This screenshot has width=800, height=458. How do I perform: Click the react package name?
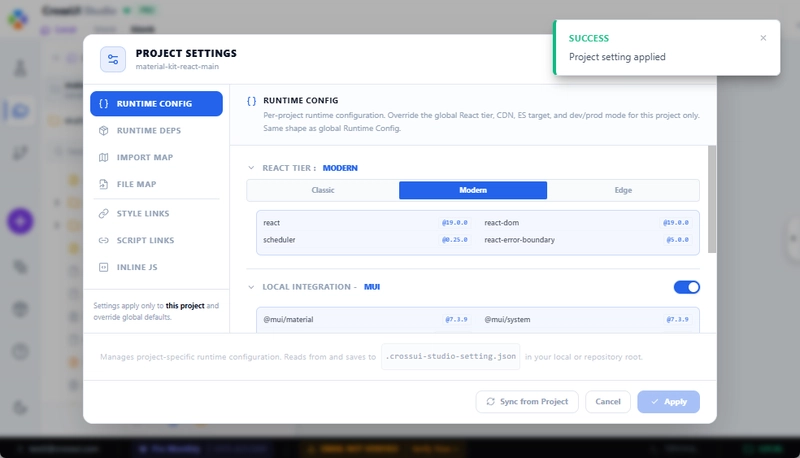click(271, 223)
